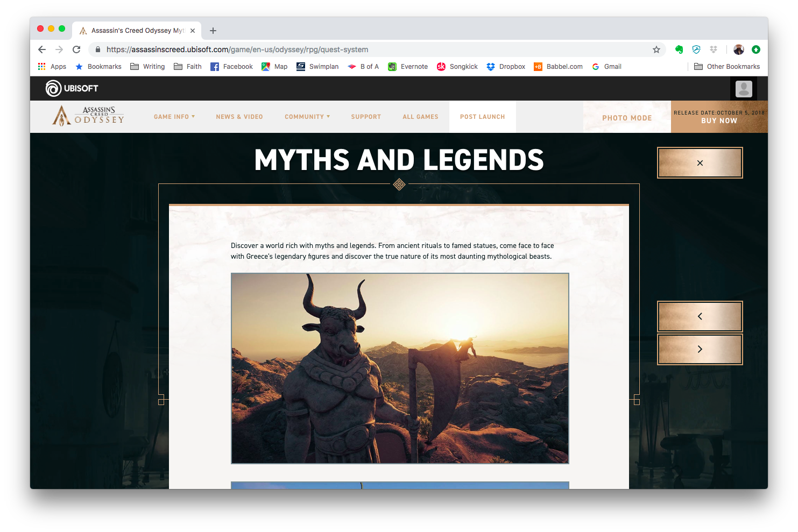Click the Minotaur statue image
The image size is (798, 532).
[400, 368]
